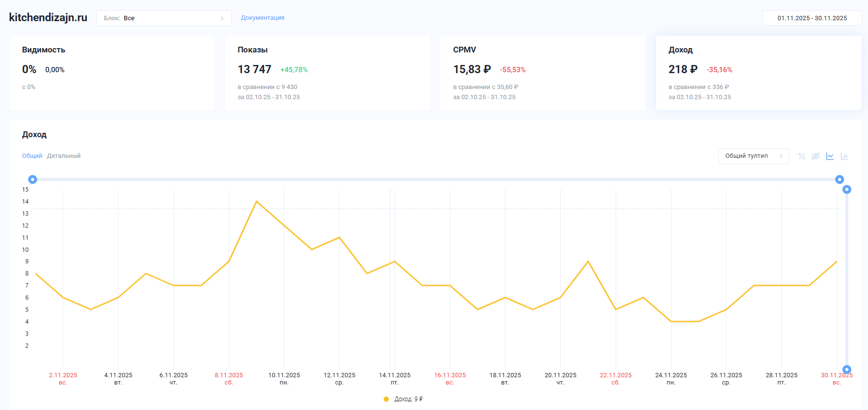Viewport: 868px width, 410px height.
Task: Select the CPMV metric card
Action: pyautogui.click(x=543, y=73)
